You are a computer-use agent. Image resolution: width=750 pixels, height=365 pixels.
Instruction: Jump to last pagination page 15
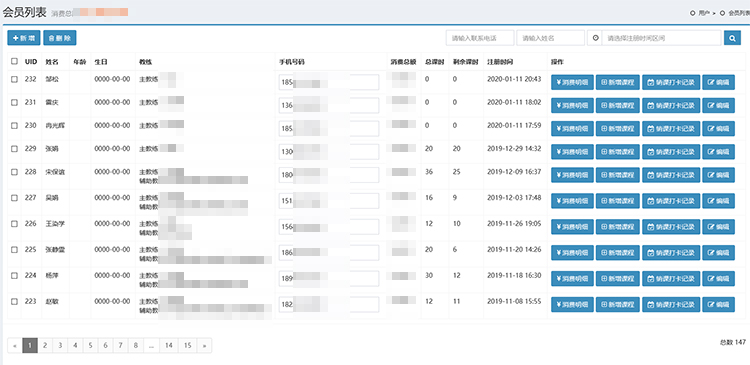click(x=188, y=345)
